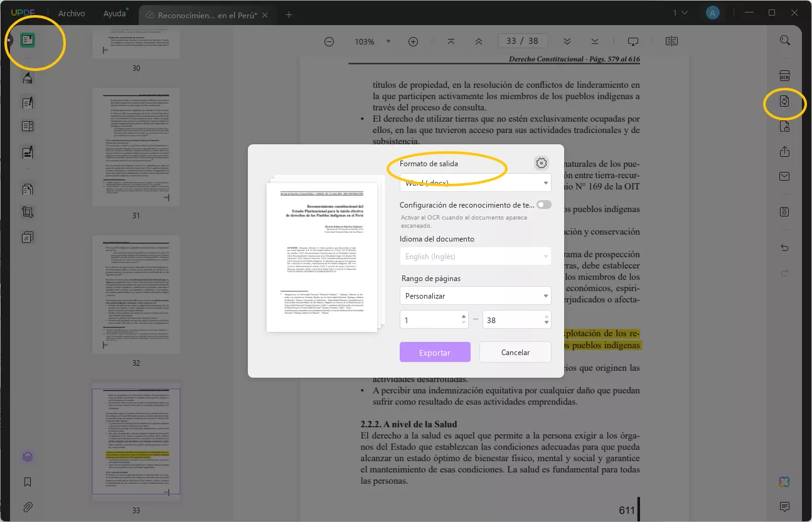The image size is (812, 522).
Task: Open the Form preparation tool icon
Action: click(28, 127)
